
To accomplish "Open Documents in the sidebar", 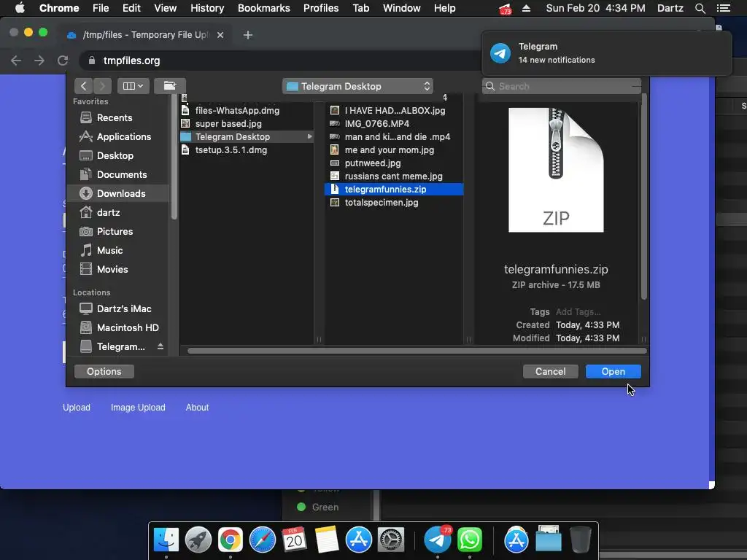I will [122, 175].
